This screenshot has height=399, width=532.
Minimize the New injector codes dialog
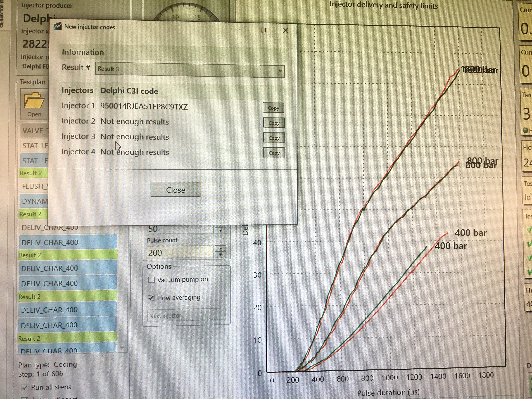point(242,30)
